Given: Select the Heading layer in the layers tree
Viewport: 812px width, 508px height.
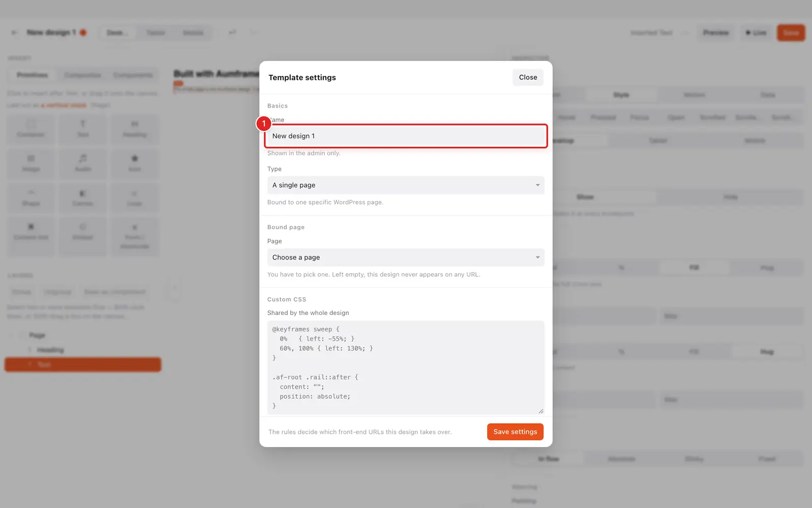Looking at the screenshot, I should (x=83, y=350).
